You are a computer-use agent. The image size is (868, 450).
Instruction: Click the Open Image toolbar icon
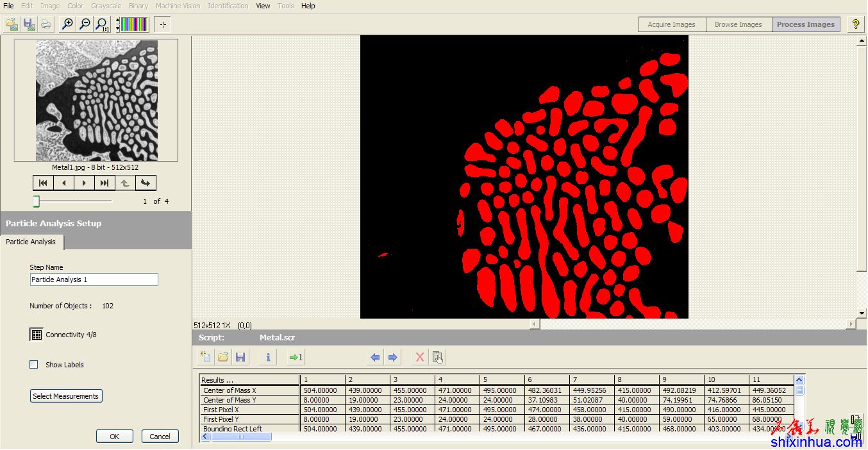[12, 24]
